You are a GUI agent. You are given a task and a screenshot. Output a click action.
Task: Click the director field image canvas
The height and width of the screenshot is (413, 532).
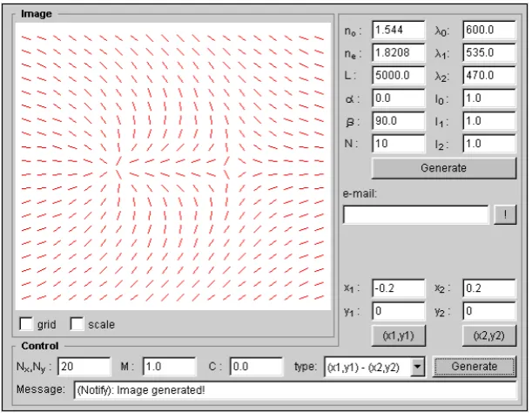point(173,166)
